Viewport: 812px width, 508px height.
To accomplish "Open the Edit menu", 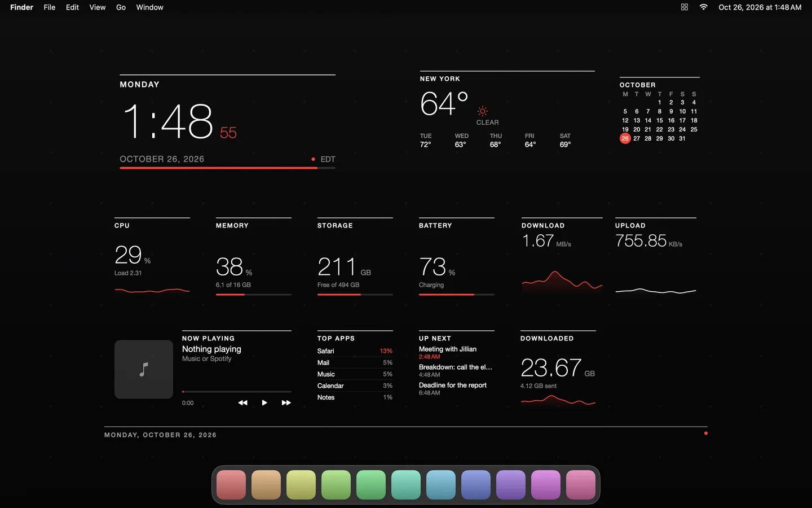I will pos(72,7).
